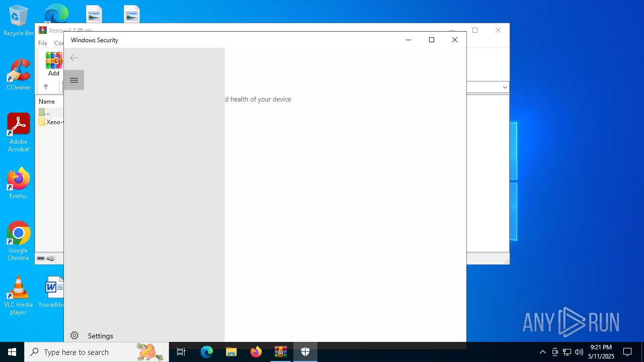
Task: Click Windows Security shield on taskbar
Action: pos(305,352)
